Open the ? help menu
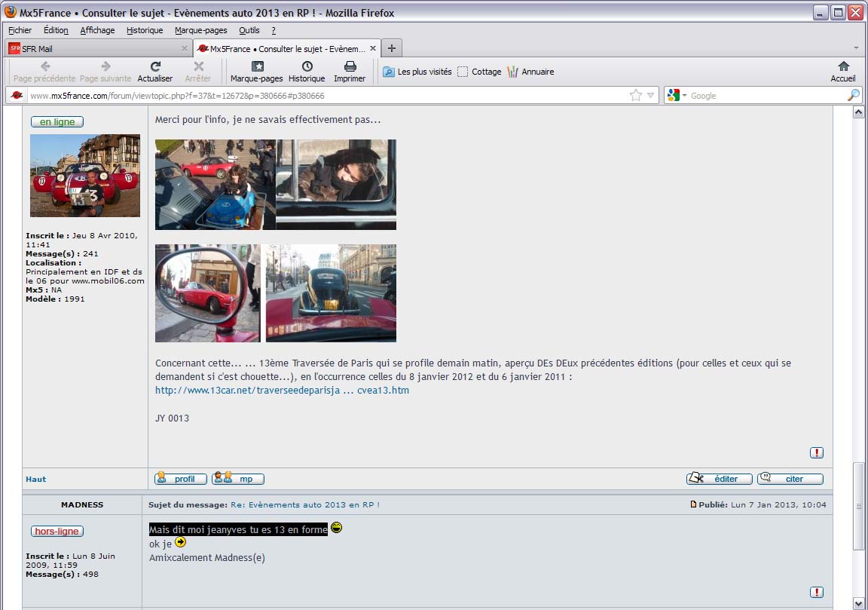This screenshot has height=610, width=868. (x=274, y=30)
